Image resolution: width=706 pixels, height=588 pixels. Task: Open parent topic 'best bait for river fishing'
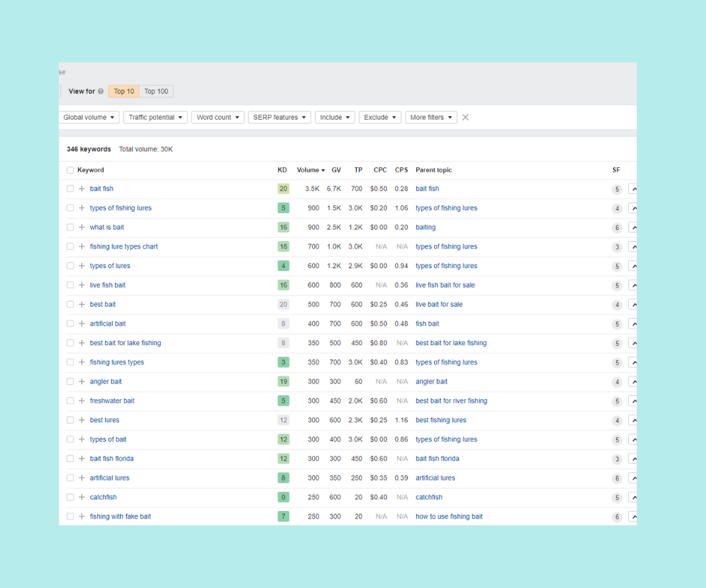coord(452,400)
